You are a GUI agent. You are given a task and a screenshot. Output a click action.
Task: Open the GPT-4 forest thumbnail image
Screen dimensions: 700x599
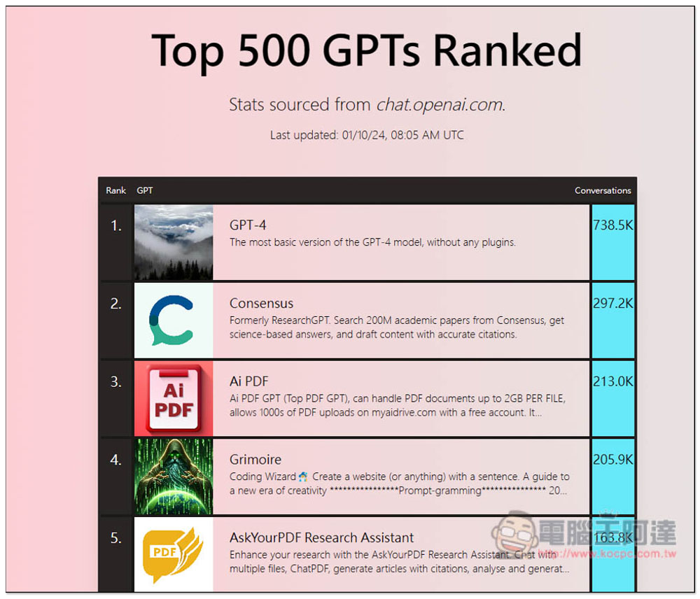(173, 242)
